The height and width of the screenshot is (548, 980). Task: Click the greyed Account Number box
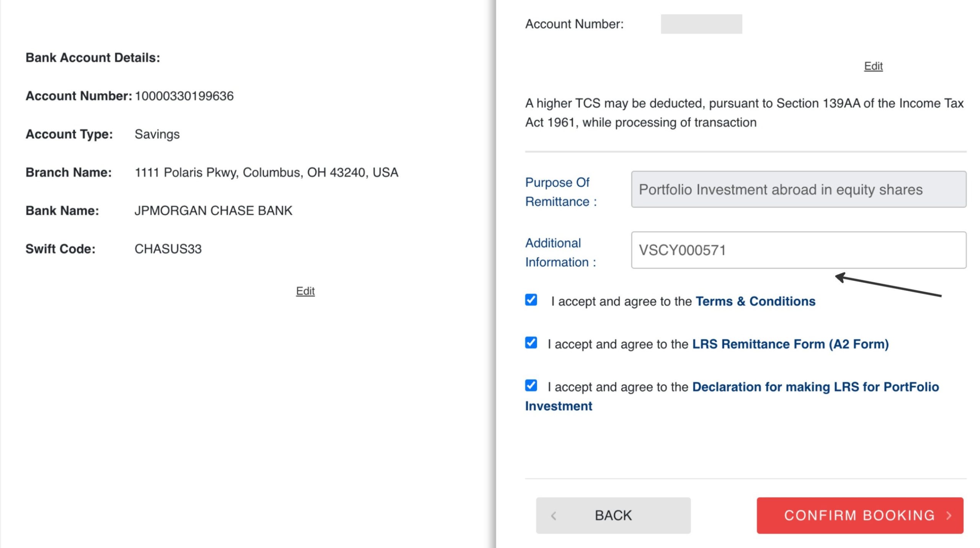coord(701,24)
